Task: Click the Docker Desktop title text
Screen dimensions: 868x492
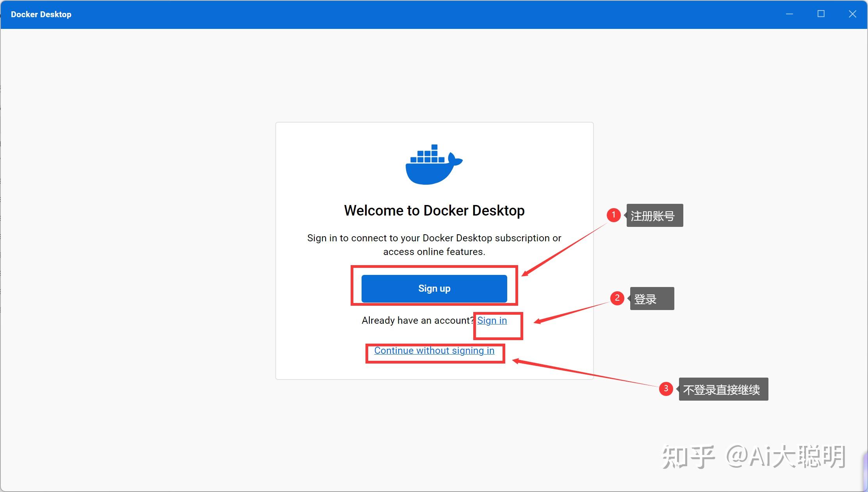Action: tap(41, 14)
